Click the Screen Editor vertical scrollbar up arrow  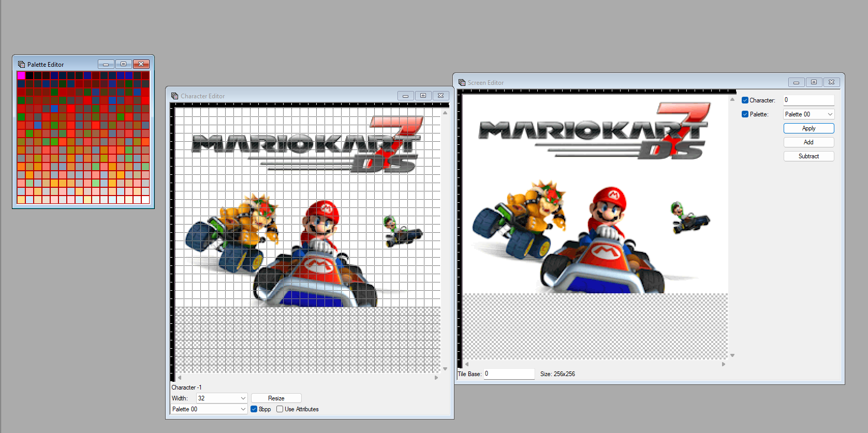732,99
